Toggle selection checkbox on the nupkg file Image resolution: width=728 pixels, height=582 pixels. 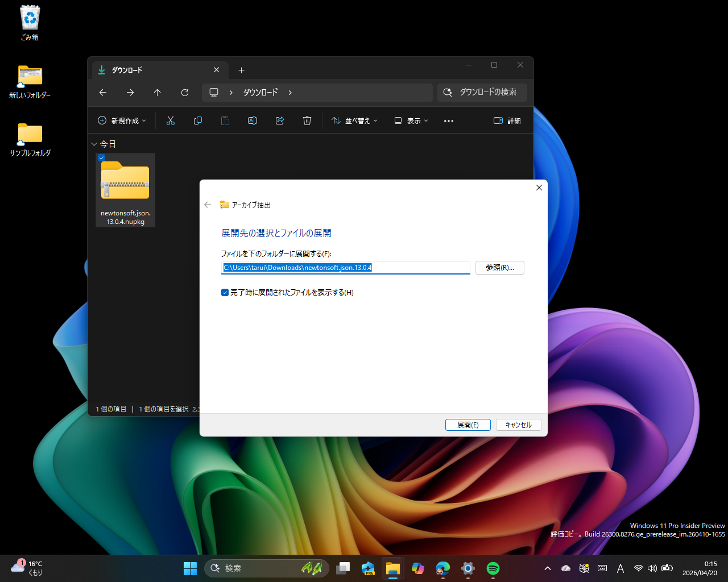pyautogui.click(x=101, y=158)
